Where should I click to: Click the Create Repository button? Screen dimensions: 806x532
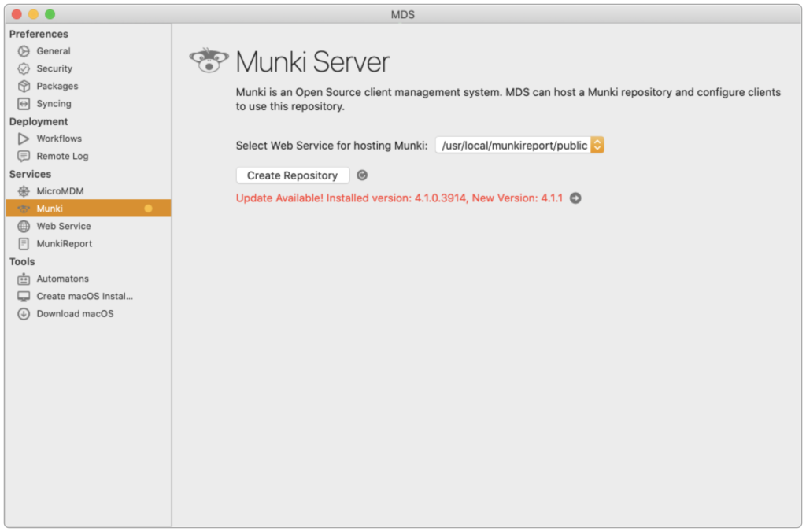pos(293,175)
